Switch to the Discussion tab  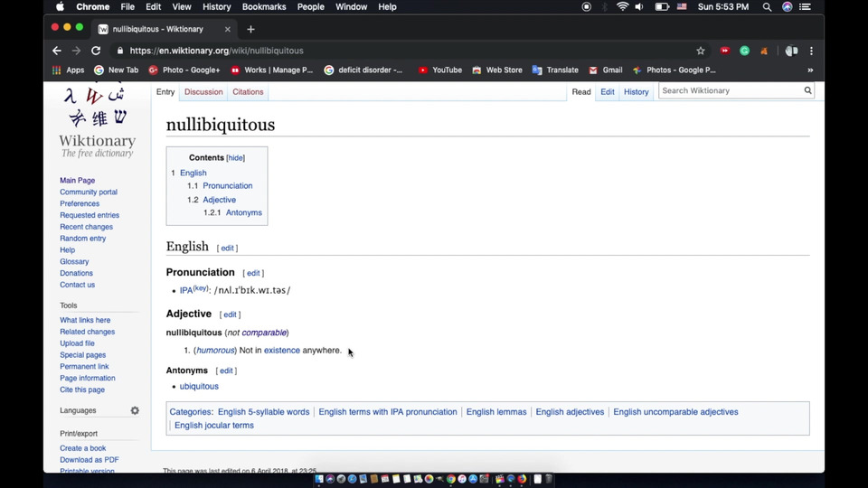click(x=203, y=92)
